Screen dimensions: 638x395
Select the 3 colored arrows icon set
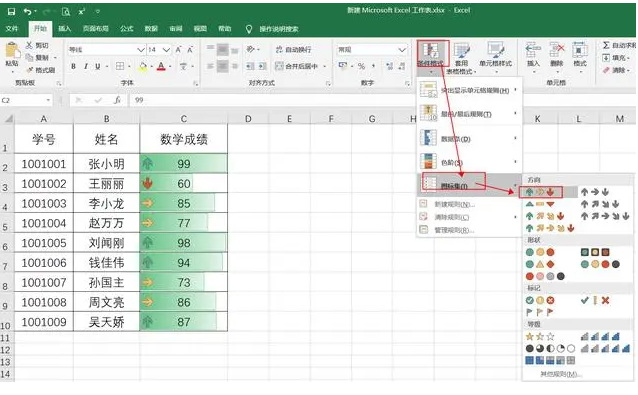540,192
